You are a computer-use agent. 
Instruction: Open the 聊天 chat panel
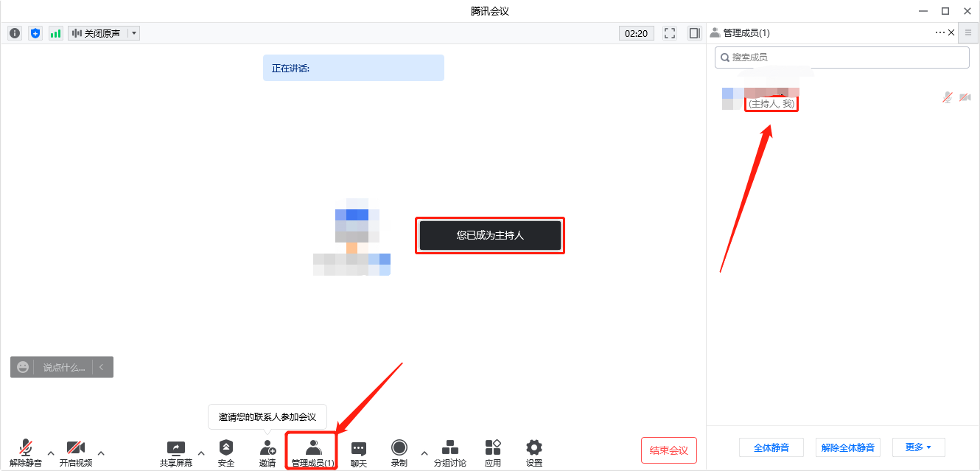click(359, 453)
